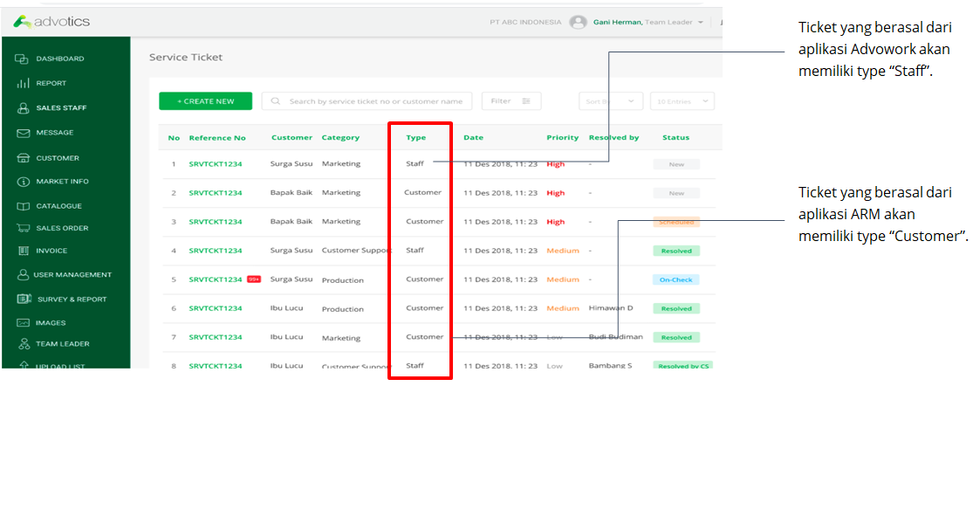Viewport: 980px width, 524px height.
Task: Open the User Management menu item
Action: pyautogui.click(x=72, y=275)
